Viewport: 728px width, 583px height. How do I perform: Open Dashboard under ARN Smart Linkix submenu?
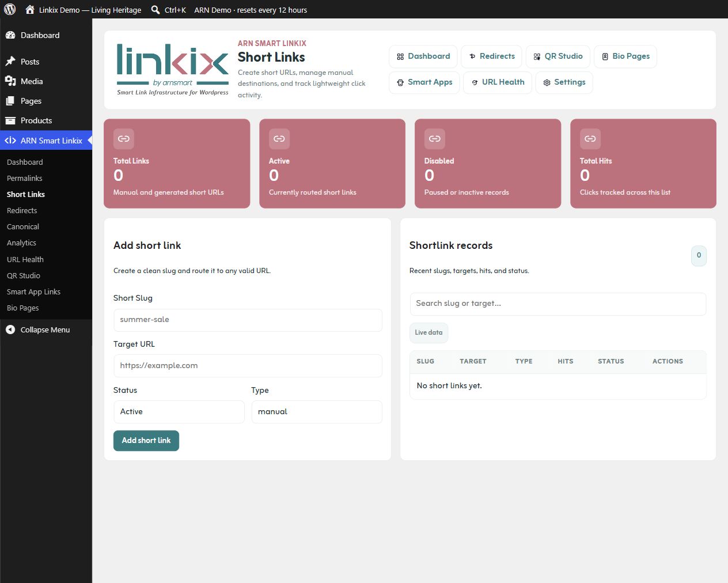tap(25, 162)
